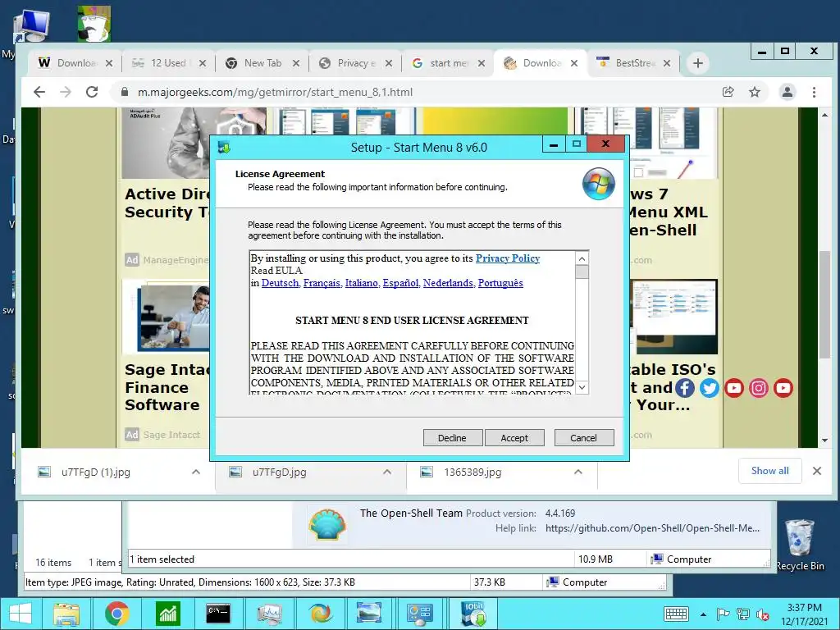Close the New Tab tab
Viewport: 840px width, 630px height.
pyautogui.click(x=295, y=63)
